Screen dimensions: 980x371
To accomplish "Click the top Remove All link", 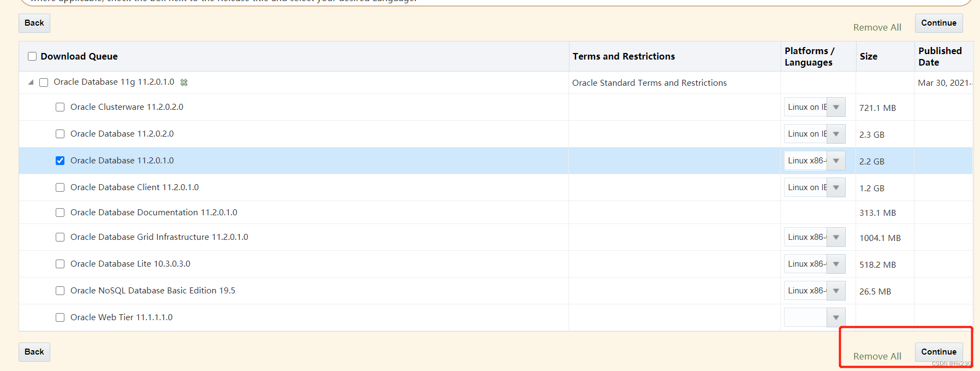I will tap(877, 27).
